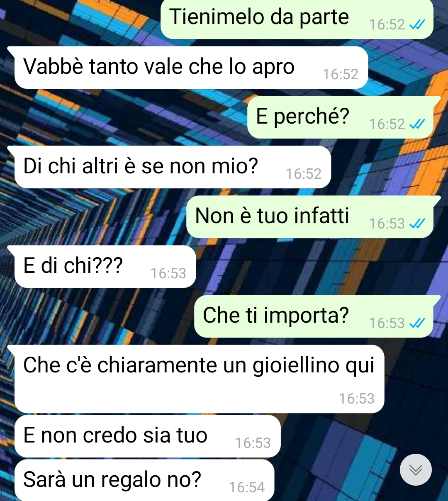448x501 pixels.
Task: Tap 16:53 timestamp under gioiellino message
Action: [x=357, y=399]
